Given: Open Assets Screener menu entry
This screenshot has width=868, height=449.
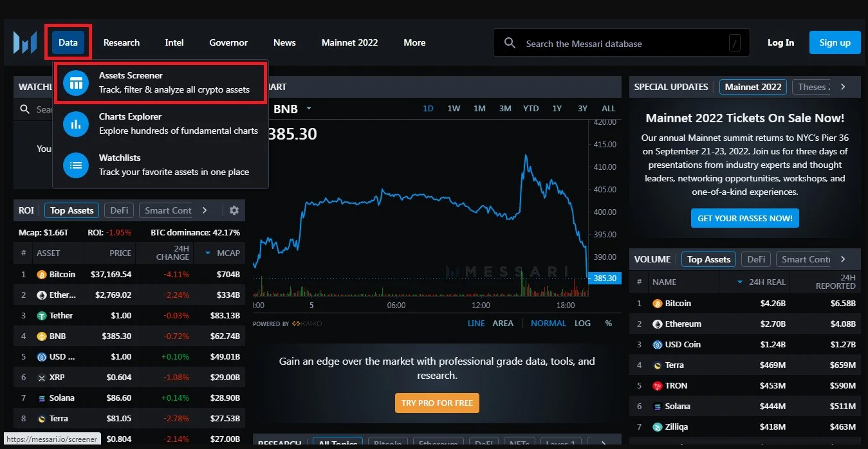Looking at the screenshot, I should tap(161, 82).
